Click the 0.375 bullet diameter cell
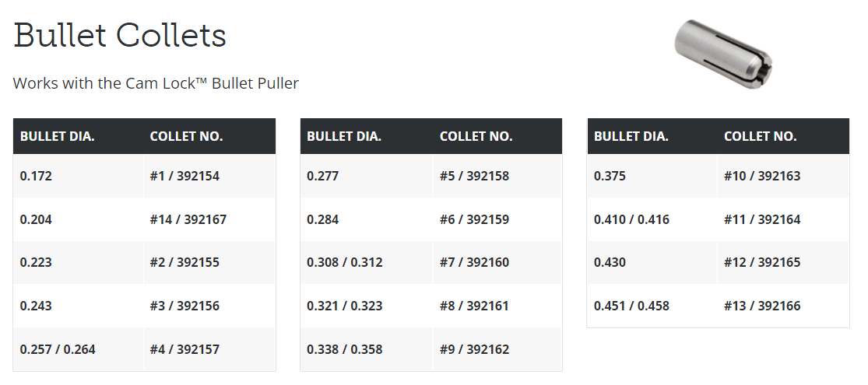The image size is (868, 385). pos(652,176)
